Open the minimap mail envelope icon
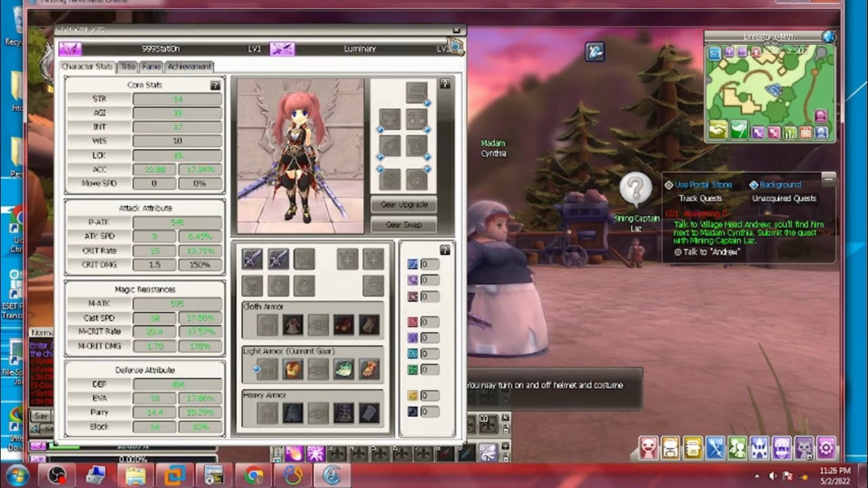The image size is (868, 488). pos(715,52)
